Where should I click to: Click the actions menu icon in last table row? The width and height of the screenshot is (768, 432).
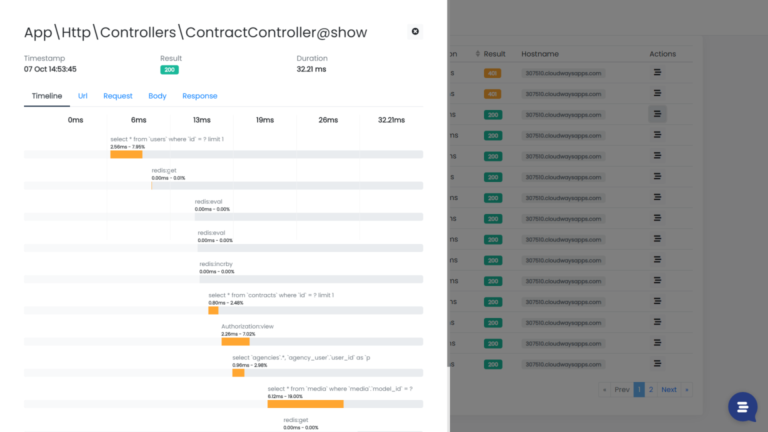[657, 364]
